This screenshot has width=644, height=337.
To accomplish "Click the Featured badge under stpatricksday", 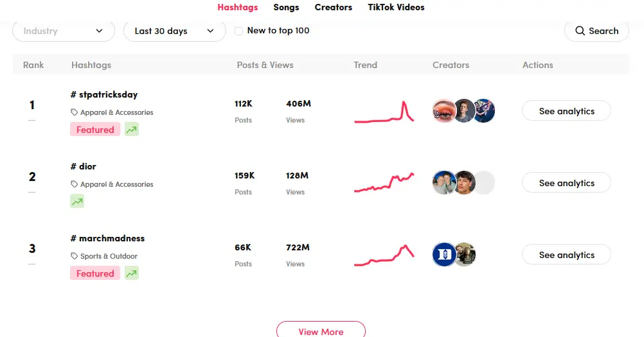I will tap(95, 130).
